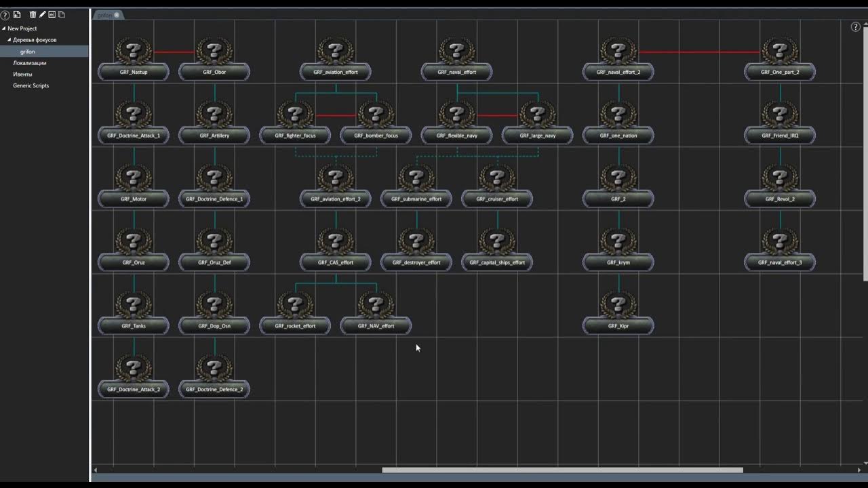This screenshot has height=488, width=868.
Task: Select the GRF_Dop_Osn focus node
Action: 214,313
